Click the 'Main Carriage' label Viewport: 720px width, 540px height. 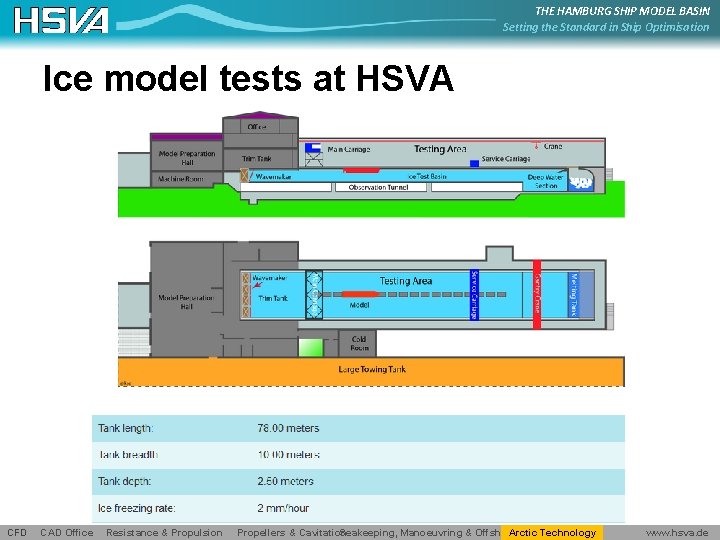[349, 149]
